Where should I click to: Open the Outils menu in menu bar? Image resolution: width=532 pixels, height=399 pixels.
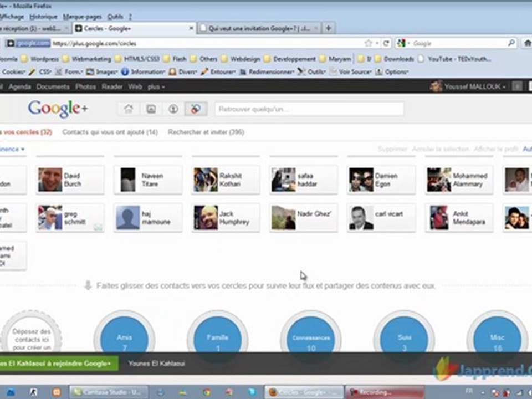coord(115,17)
